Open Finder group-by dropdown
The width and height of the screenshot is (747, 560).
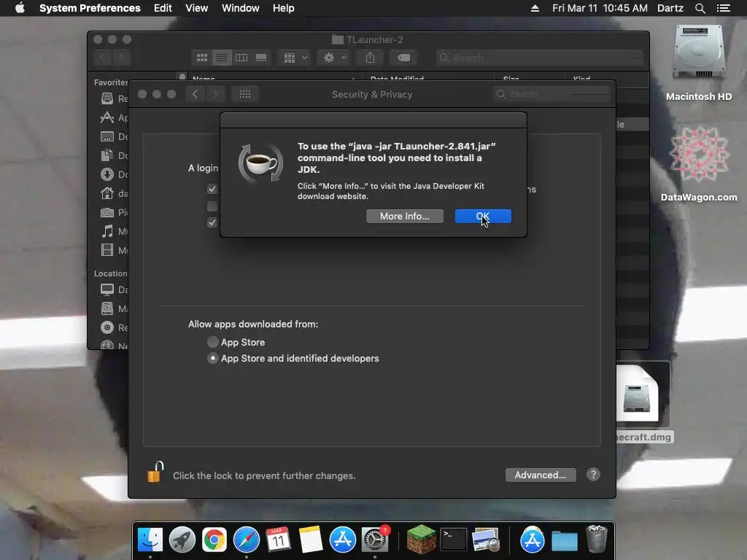295,58
